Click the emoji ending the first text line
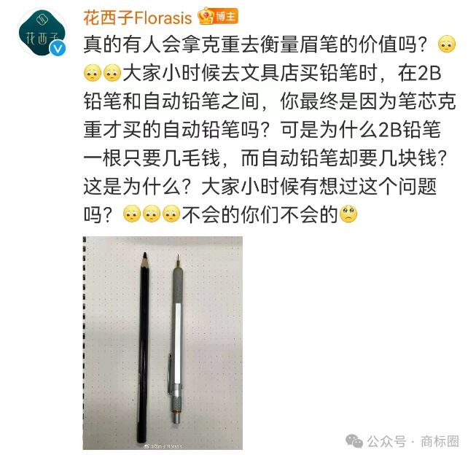Viewport: 476px width, 455px height. tap(447, 44)
